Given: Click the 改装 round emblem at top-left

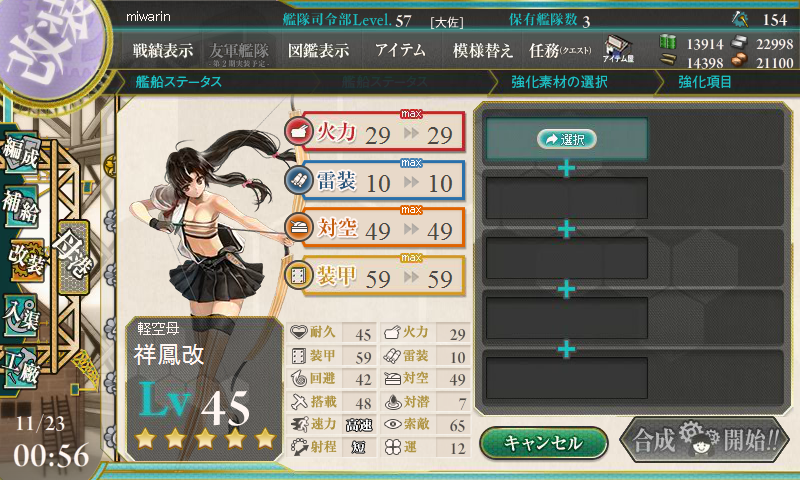Looking at the screenshot, I should [51, 46].
